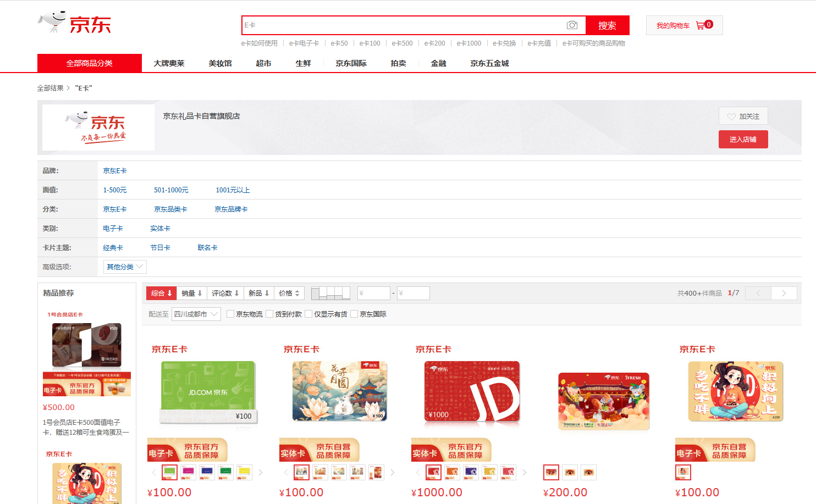Sort results by 价格

289,293
